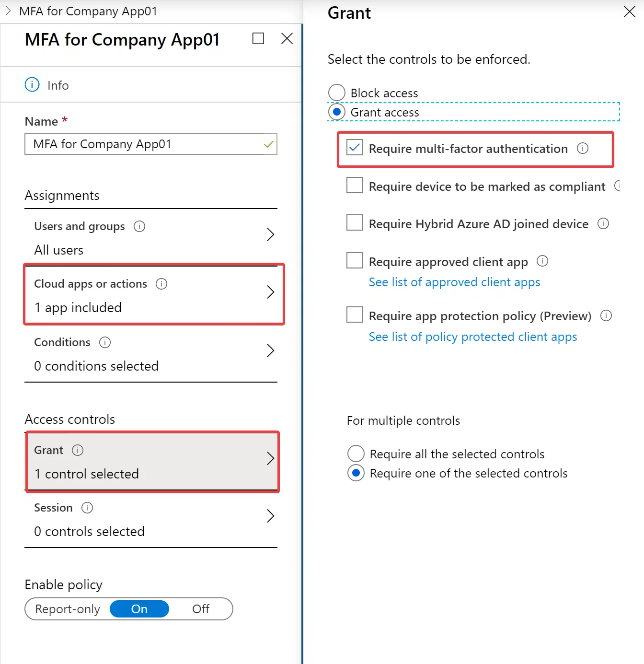Screen dimensions: 644x664
Task: Open See list of approved client apps
Action: [x=454, y=282]
